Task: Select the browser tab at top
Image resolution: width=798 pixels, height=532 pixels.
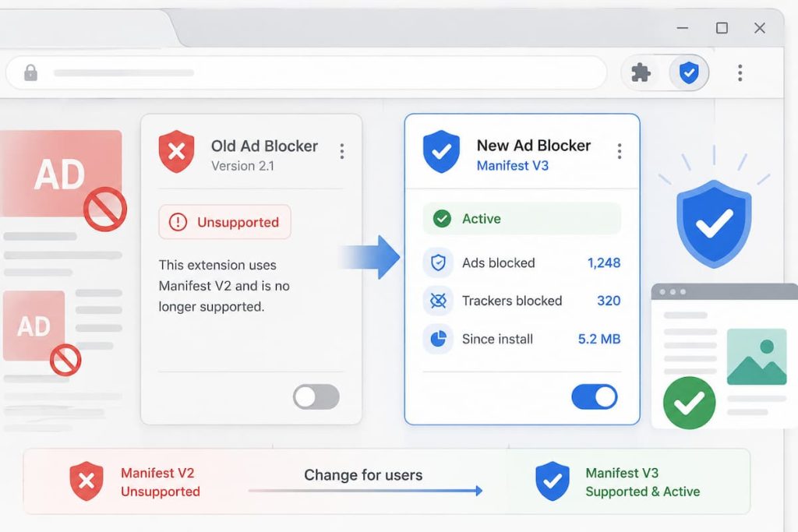Action: [x=87, y=29]
